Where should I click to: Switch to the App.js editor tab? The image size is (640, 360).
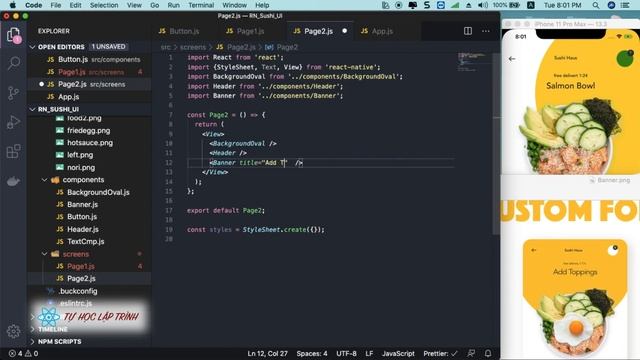(x=382, y=31)
